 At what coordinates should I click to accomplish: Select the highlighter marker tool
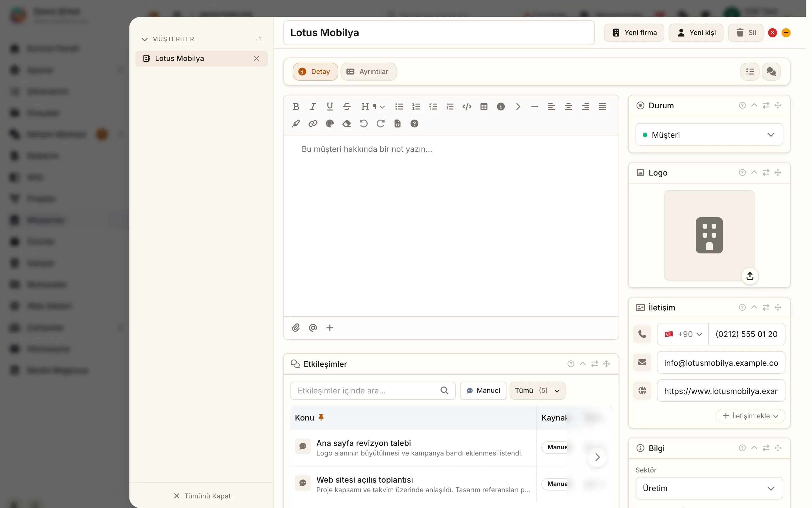coord(295,124)
